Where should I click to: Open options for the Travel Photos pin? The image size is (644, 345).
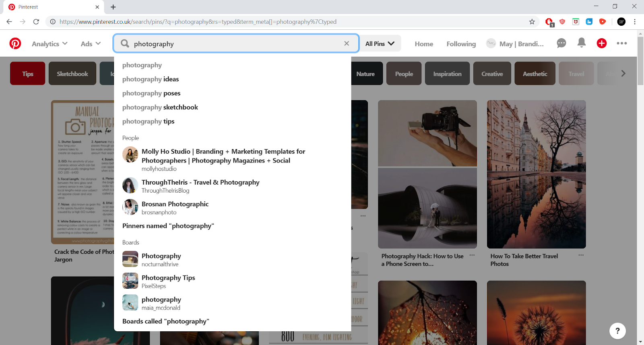581,255
